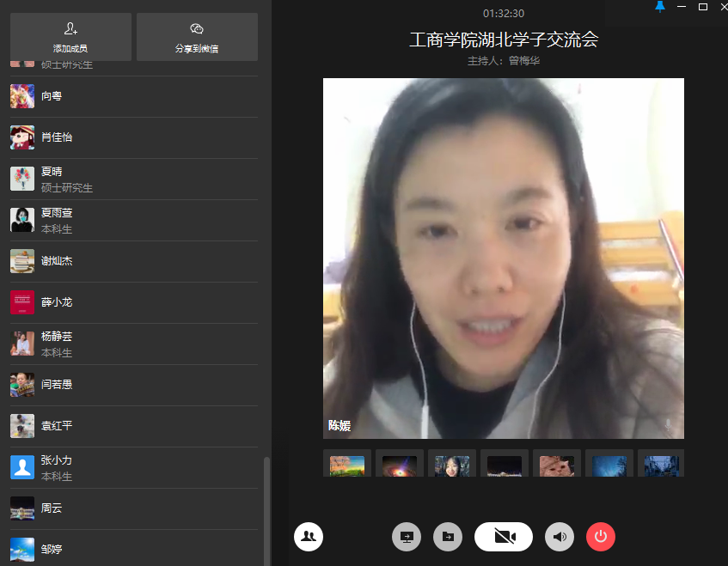728x566 pixels.
Task: Click the avatar icon of 夏晴
Action: tap(22, 179)
